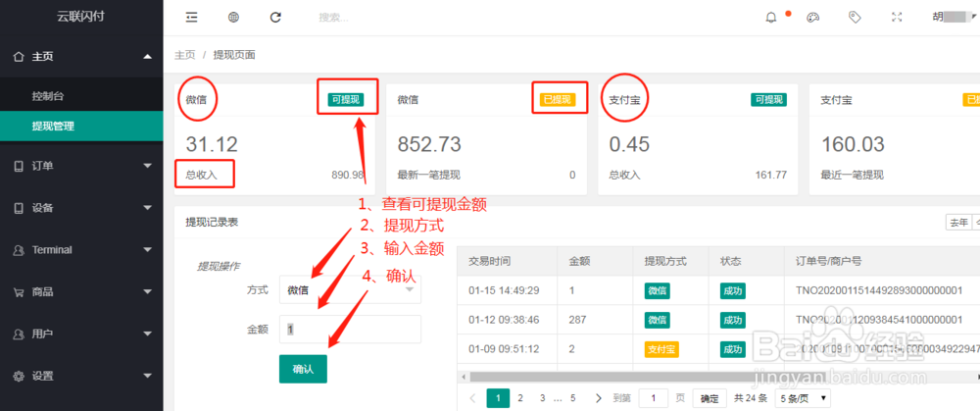The width and height of the screenshot is (980, 411).
Task: Go to previous page arrow in pagination
Action: coord(472,398)
